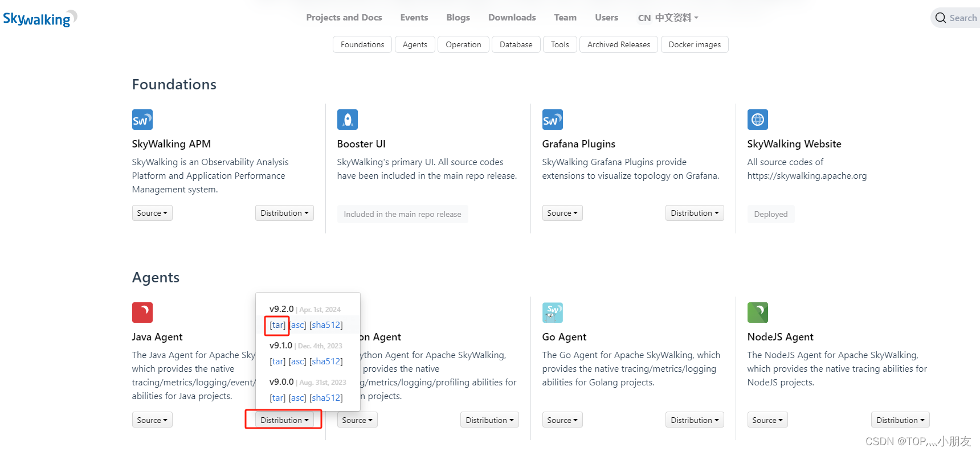Click the Foundations section heading
980x452 pixels.
[x=174, y=85]
